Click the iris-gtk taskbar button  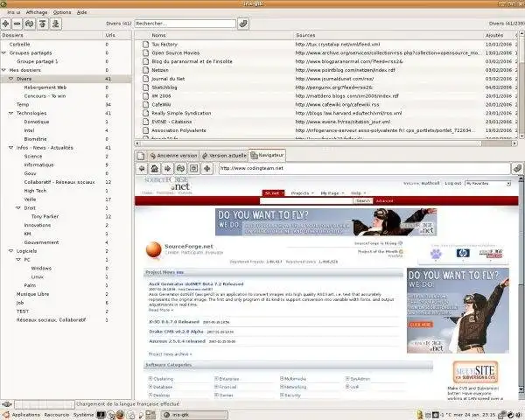[194, 415]
